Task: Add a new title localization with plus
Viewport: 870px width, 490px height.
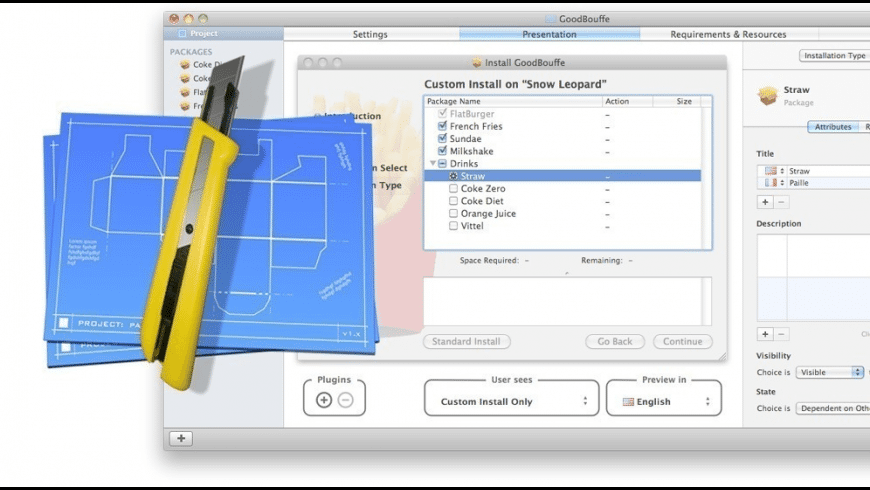Action: tap(765, 202)
